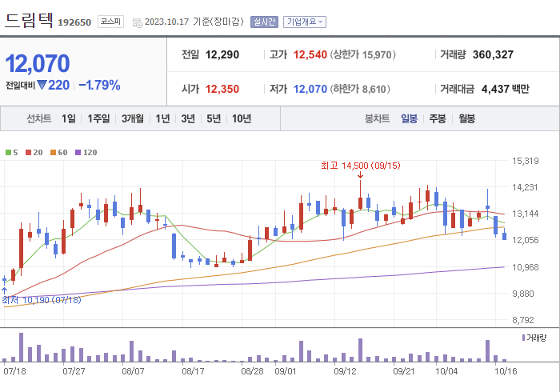Screen dimensions: 560x392
Task: Select the 1일 line chart tab
Action: tap(69, 118)
